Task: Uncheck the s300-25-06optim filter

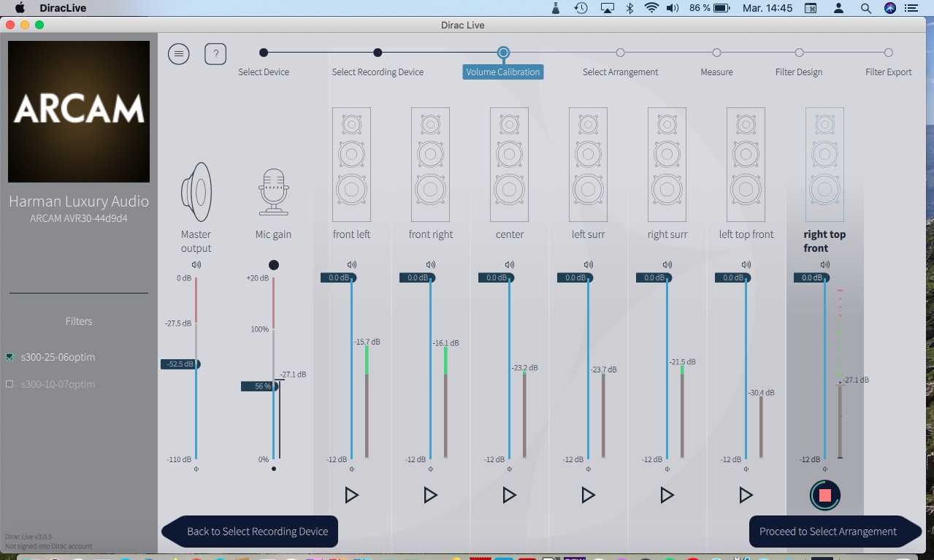Action: point(9,357)
